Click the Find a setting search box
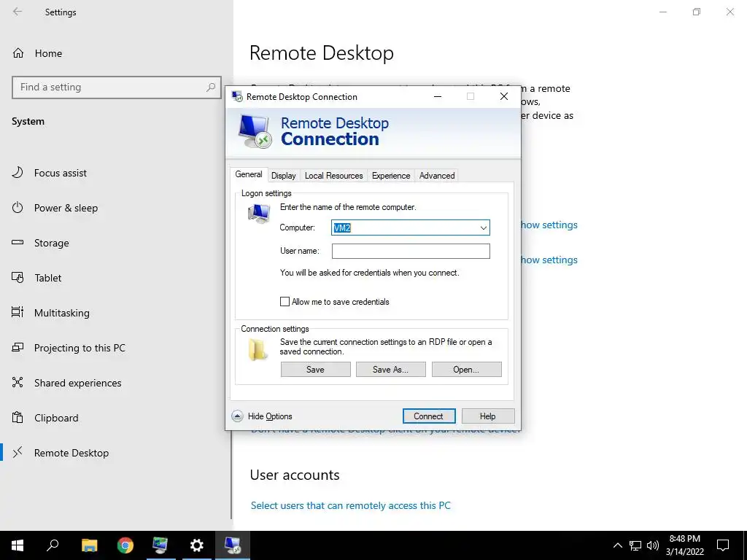This screenshot has height=560, width=747. coord(116,87)
